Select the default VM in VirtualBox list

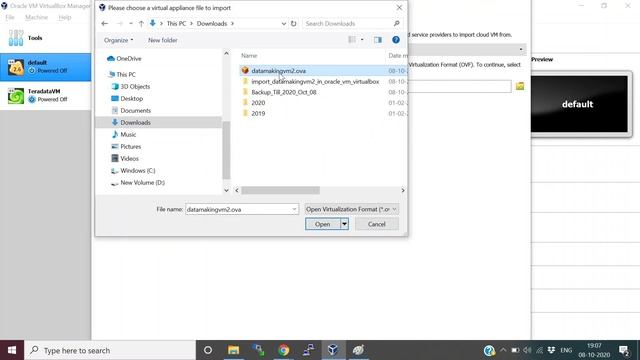point(45,67)
